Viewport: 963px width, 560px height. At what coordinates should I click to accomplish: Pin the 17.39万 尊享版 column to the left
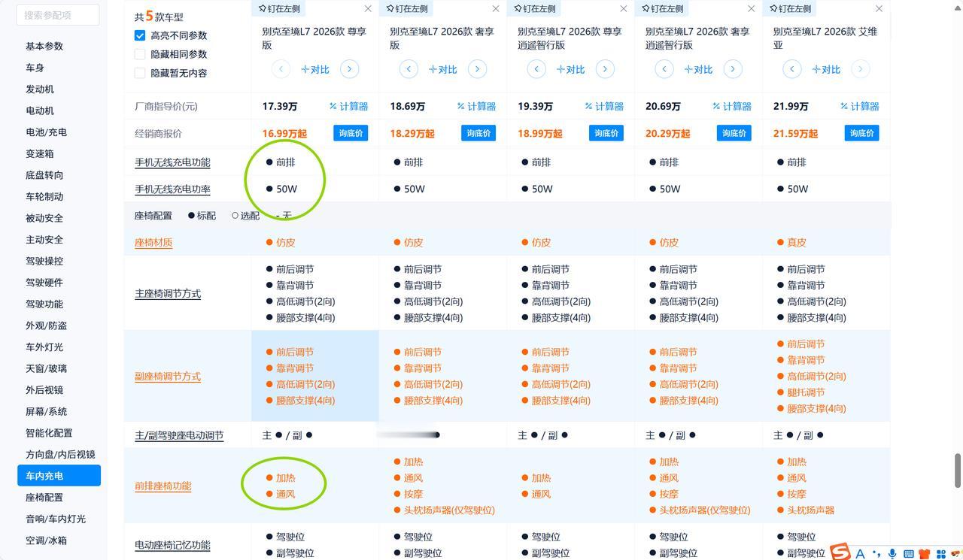pyautogui.click(x=279, y=8)
